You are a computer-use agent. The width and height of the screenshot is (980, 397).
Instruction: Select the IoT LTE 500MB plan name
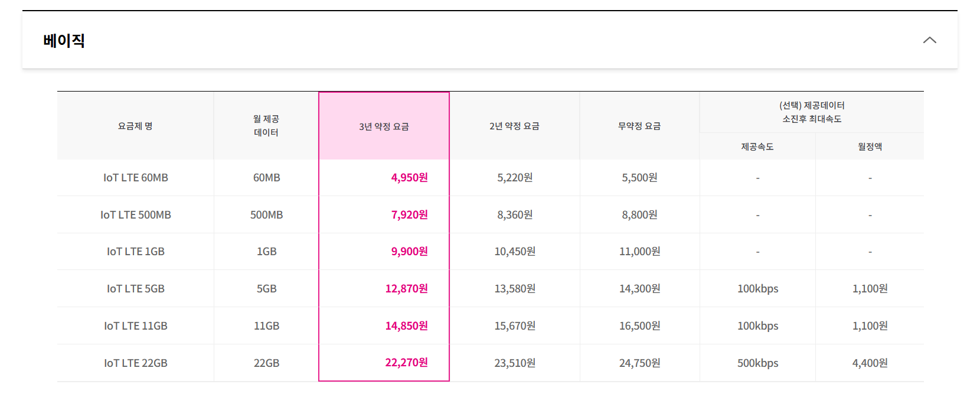tap(135, 215)
